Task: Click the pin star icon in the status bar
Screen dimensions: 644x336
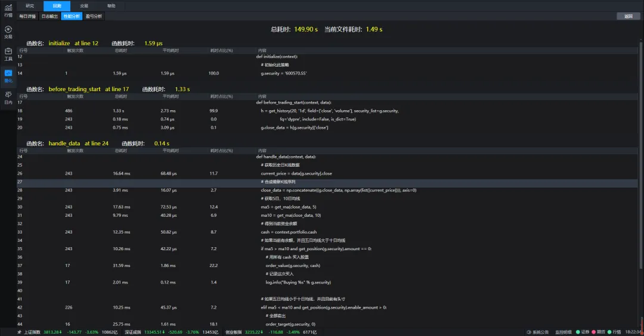Action: click(19, 332)
